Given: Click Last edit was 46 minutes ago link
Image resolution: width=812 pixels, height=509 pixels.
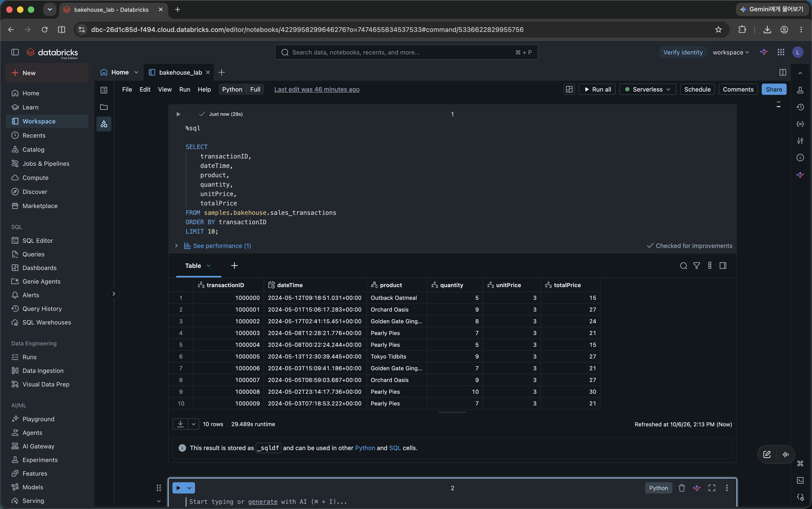Looking at the screenshot, I should pos(316,89).
